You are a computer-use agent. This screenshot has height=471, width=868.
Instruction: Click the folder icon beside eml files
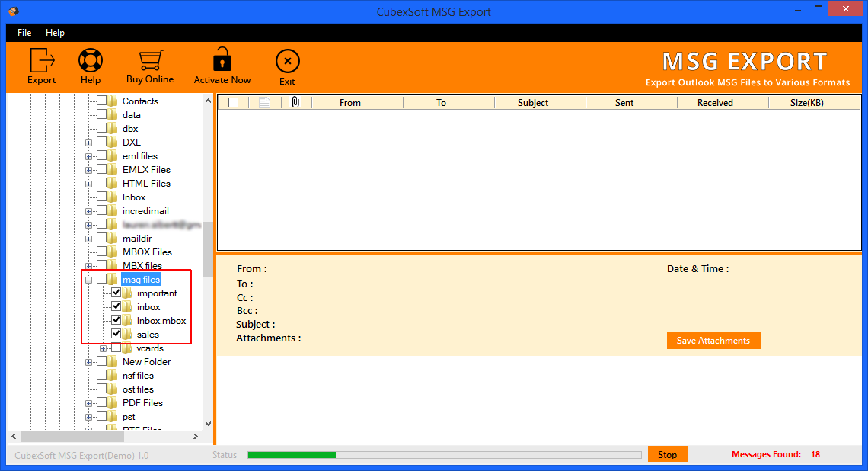(x=113, y=155)
